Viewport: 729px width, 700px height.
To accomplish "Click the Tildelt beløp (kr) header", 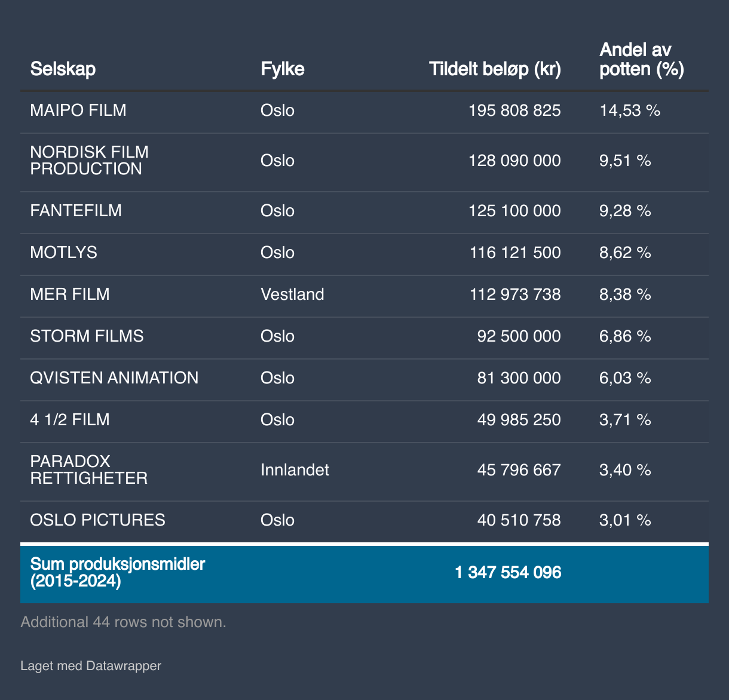I will pos(495,69).
